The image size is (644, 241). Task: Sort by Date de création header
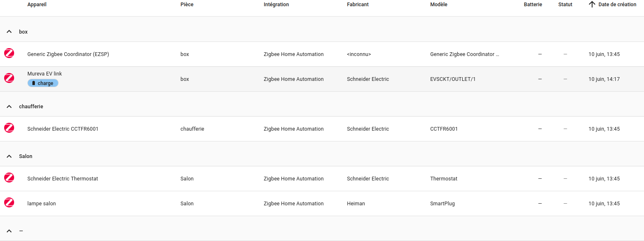click(617, 5)
